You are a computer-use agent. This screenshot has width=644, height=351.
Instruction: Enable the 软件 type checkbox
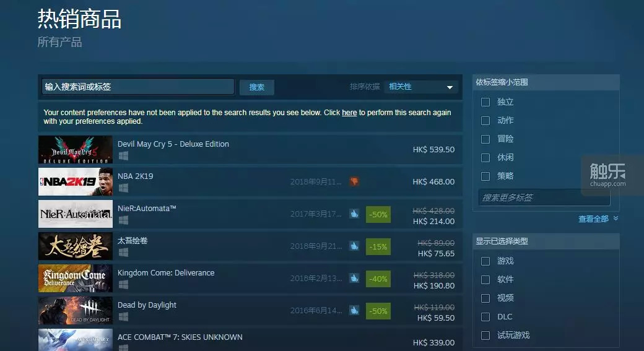pyautogui.click(x=485, y=280)
